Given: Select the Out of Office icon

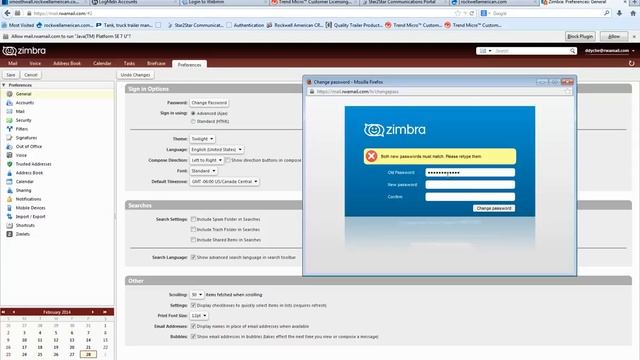Looking at the screenshot, I should pyautogui.click(x=9, y=147).
